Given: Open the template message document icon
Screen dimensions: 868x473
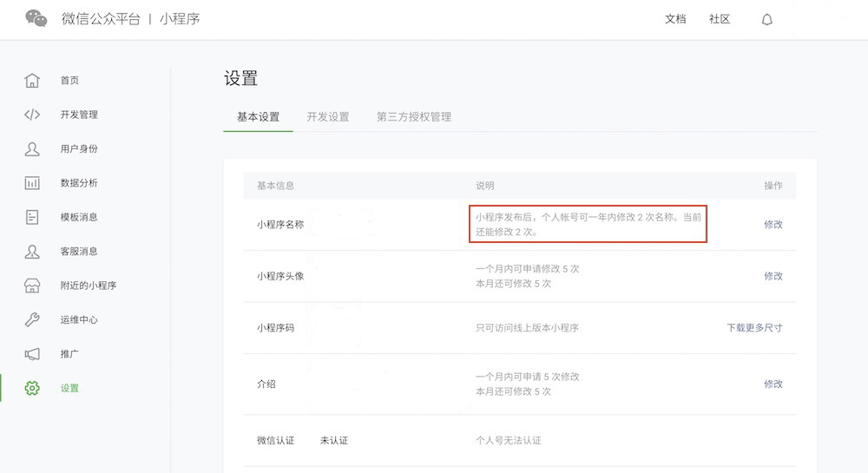Looking at the screenshot, I should tap(32, 217).
